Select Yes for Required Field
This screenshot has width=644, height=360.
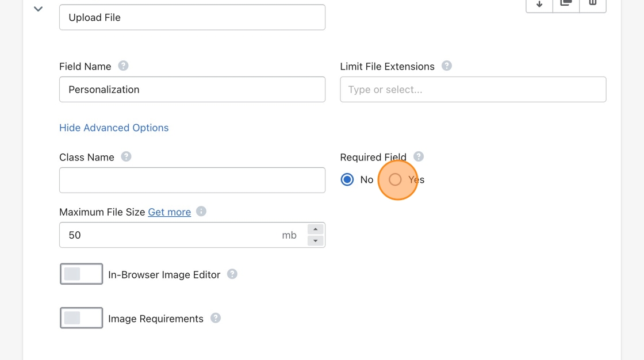(x=395, y=180)
